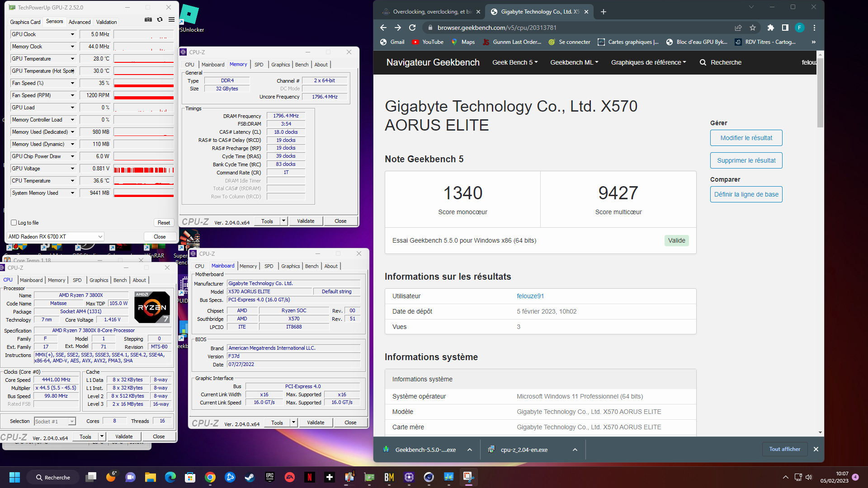Show hidden system tray icons
The height and width of the screenshot is (488, 868).
(786, 477)
